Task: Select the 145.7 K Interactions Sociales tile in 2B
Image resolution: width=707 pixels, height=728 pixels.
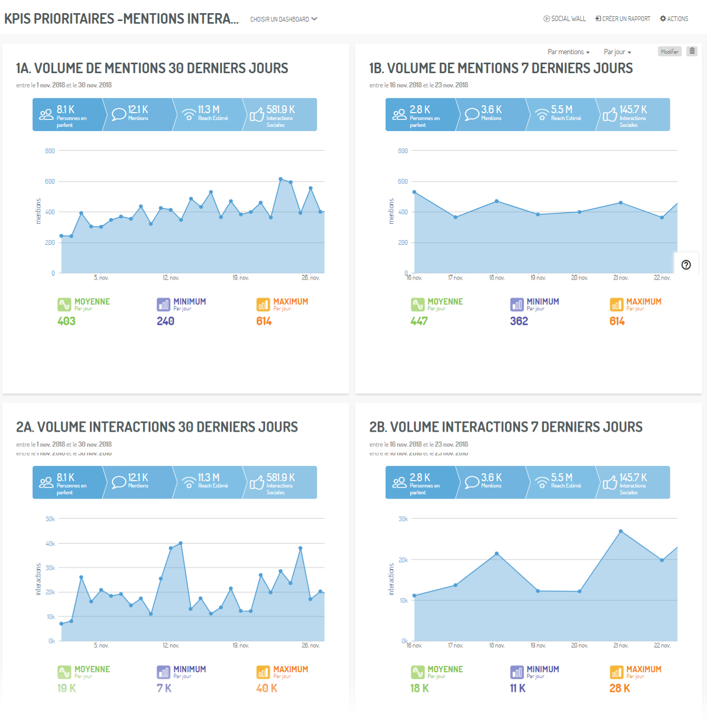Action: pos(633,482)
